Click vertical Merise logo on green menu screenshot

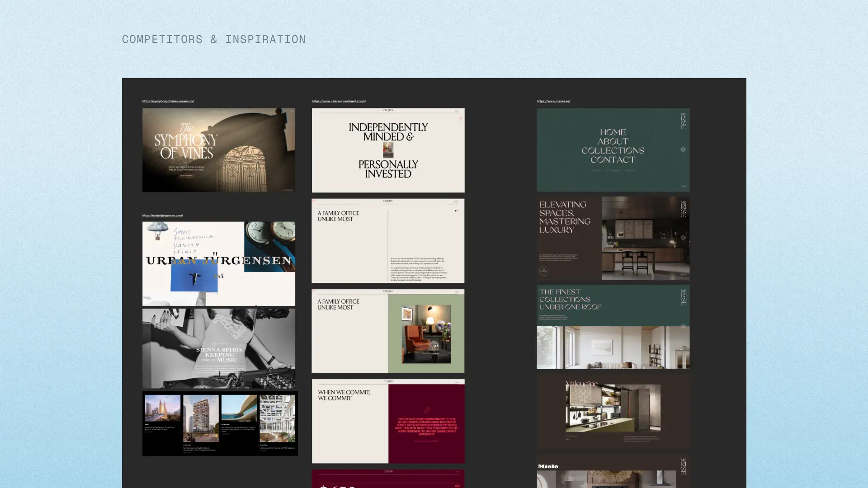(684, 121)
